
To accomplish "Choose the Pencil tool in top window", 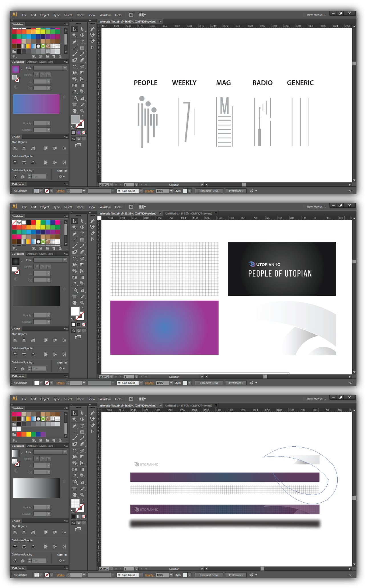I will click(x=82, y=54).
